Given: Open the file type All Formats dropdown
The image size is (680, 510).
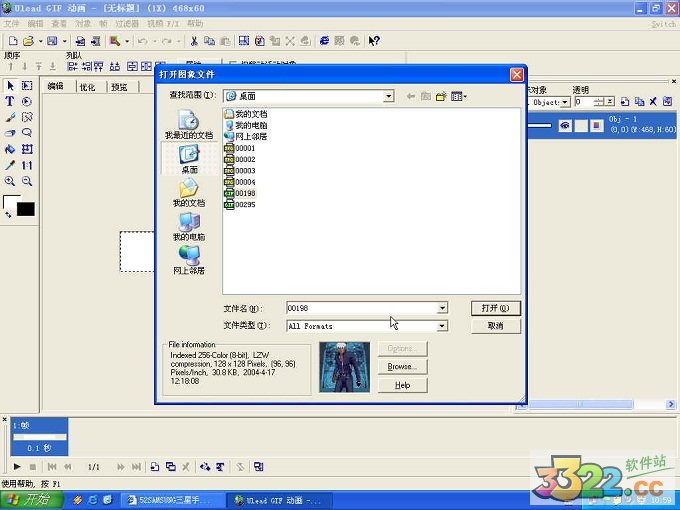Looking at the screenshot, I should (x=442, y=326).
